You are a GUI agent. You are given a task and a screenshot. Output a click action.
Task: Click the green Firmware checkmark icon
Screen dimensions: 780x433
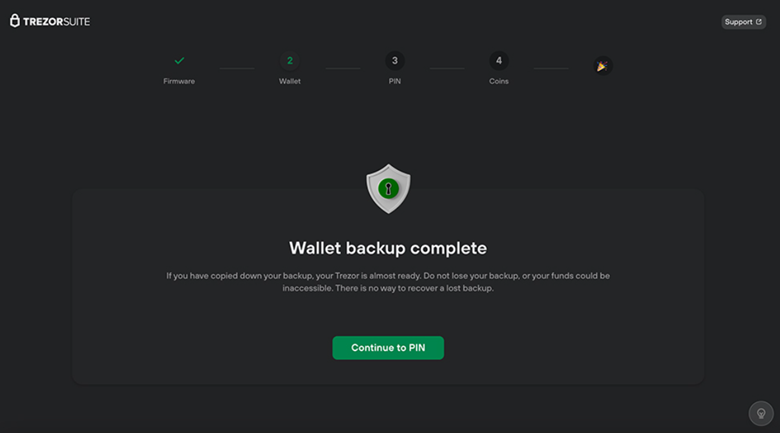click(x=179, y=61)
